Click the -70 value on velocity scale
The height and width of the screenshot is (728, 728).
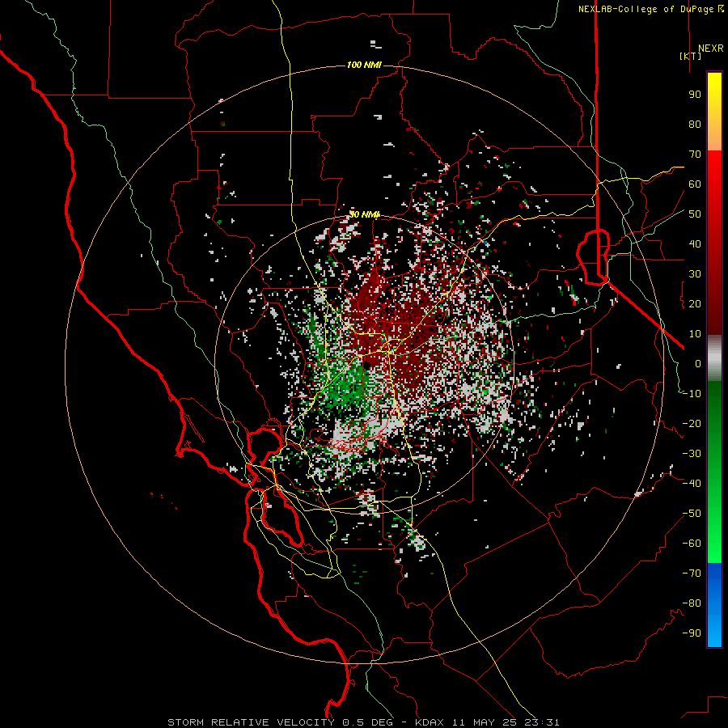[x=692, y=574]
